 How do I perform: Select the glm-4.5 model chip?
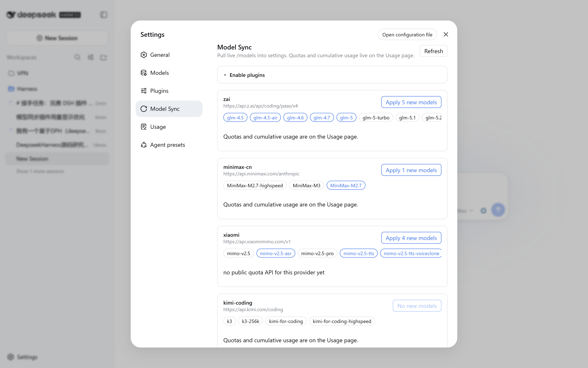235,118
